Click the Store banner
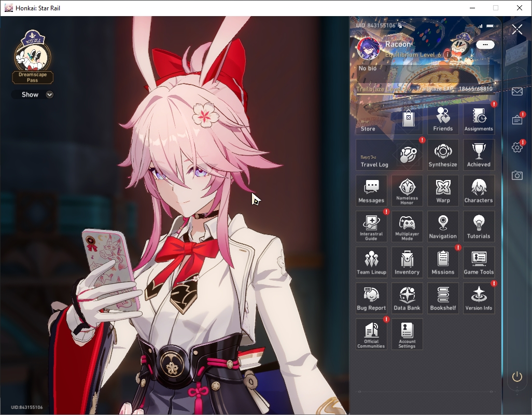This screenshot has height=415, width=532. [389, 119]
